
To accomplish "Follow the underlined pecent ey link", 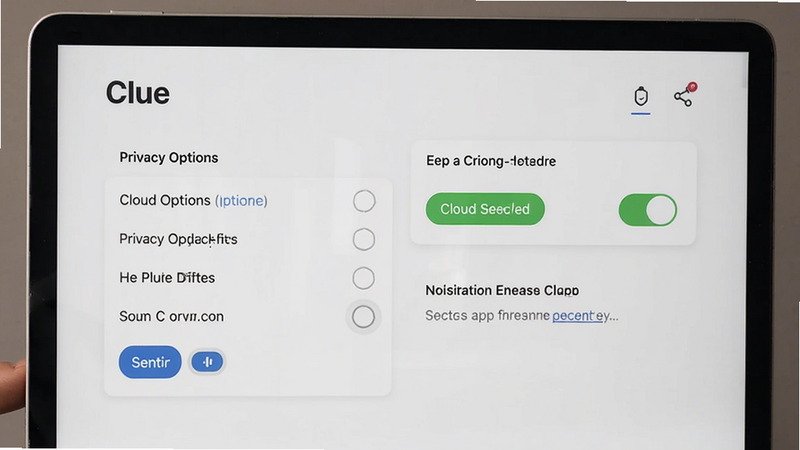I will pyautogui.click(x=585, y=316).
